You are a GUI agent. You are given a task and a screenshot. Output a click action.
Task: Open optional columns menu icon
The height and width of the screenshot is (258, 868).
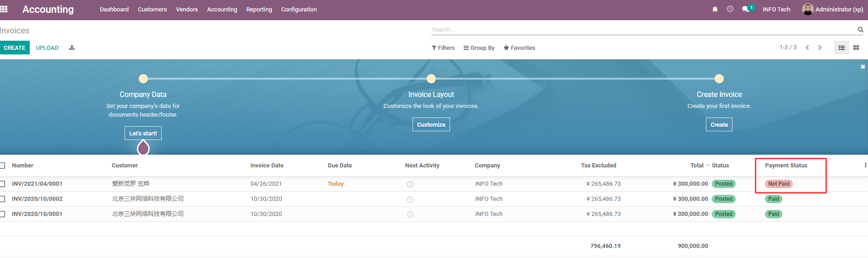pos(865,166)
